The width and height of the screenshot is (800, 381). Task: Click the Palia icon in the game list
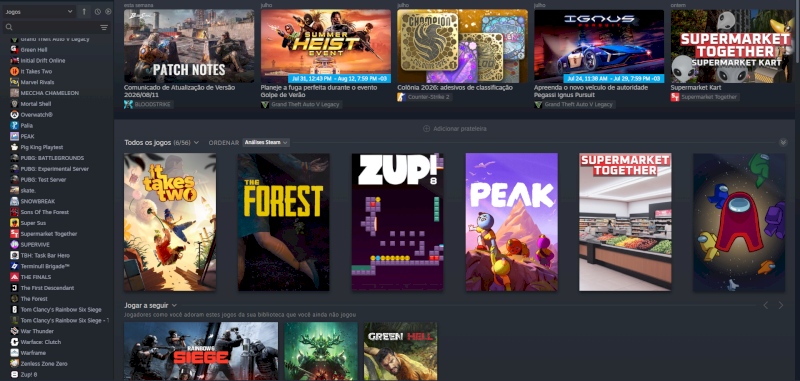click(x=14, y=125)
